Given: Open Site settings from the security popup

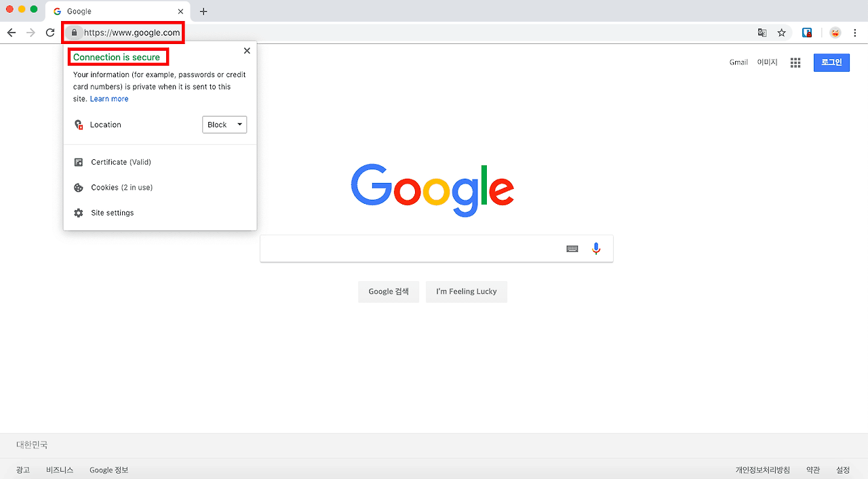Looking at the screenshot, I should coord(112,212).
